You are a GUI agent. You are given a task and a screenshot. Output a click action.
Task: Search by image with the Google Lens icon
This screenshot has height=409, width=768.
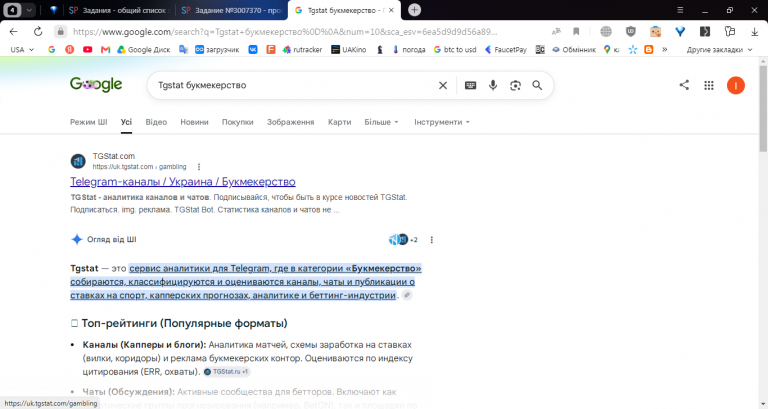click(x=515, y=85)
